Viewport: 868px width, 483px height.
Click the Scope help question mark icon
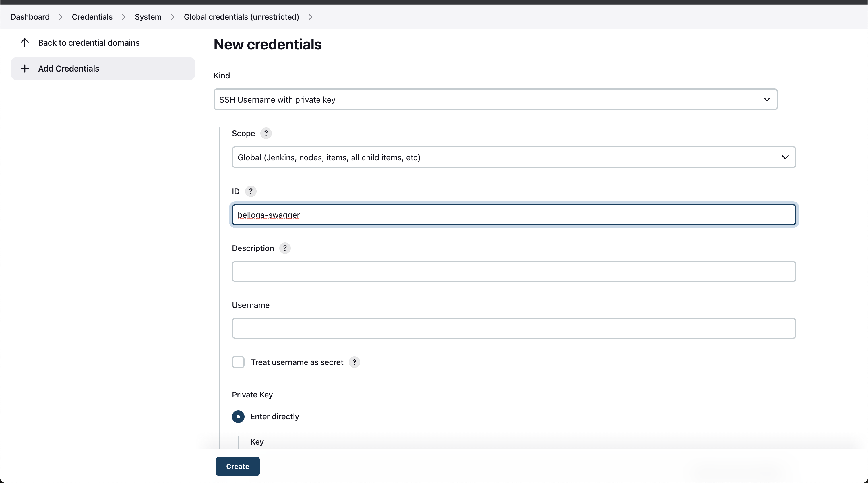tap(266, 134)
